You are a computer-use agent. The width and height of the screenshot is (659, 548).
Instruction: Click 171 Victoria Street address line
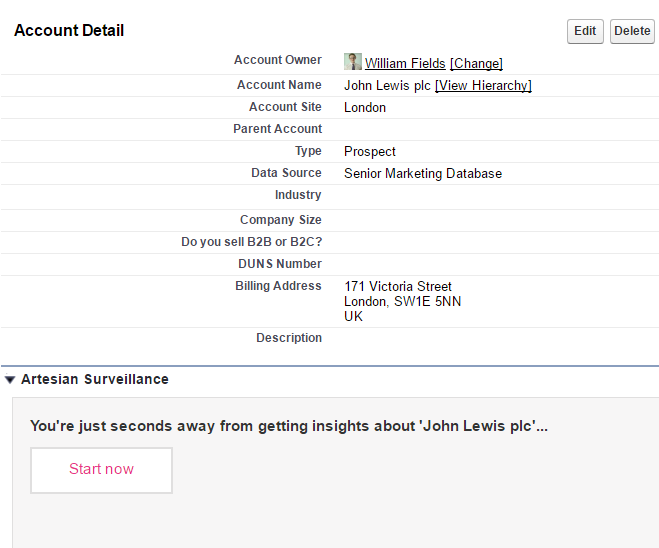coord(398,287)
